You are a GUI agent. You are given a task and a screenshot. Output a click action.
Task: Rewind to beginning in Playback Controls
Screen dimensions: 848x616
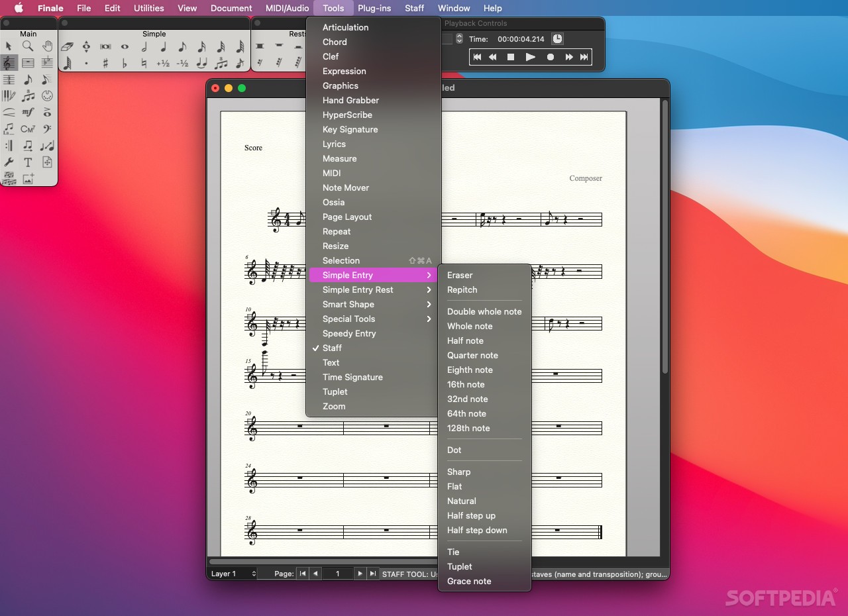pyautogui.click(x=477, y=57)
